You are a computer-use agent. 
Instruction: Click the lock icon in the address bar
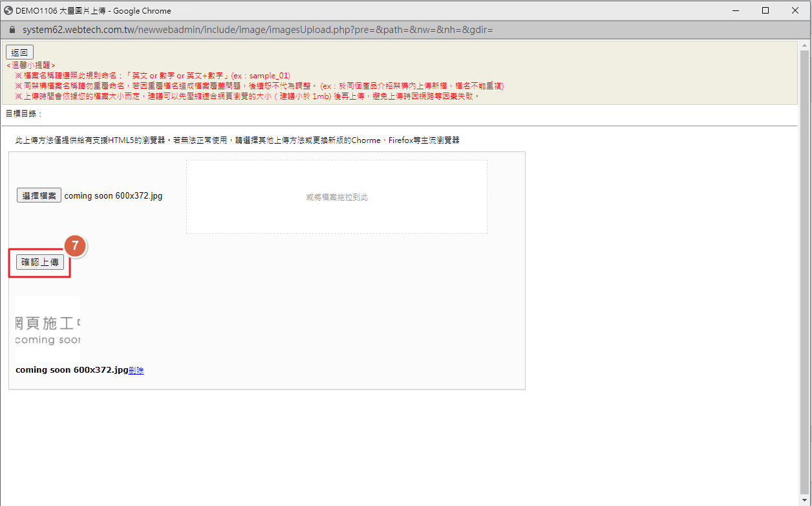12,30
